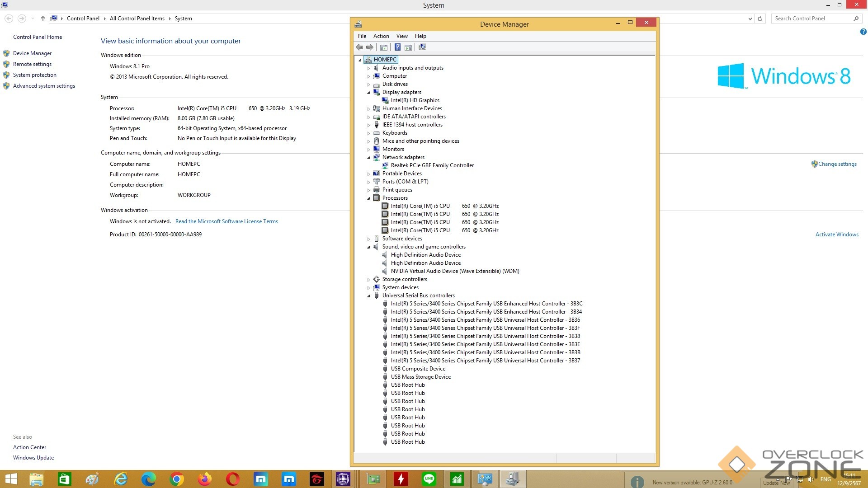Click Scan for hardware changes toolbar icon
The image size is (868, 488).
click(422, 47)
